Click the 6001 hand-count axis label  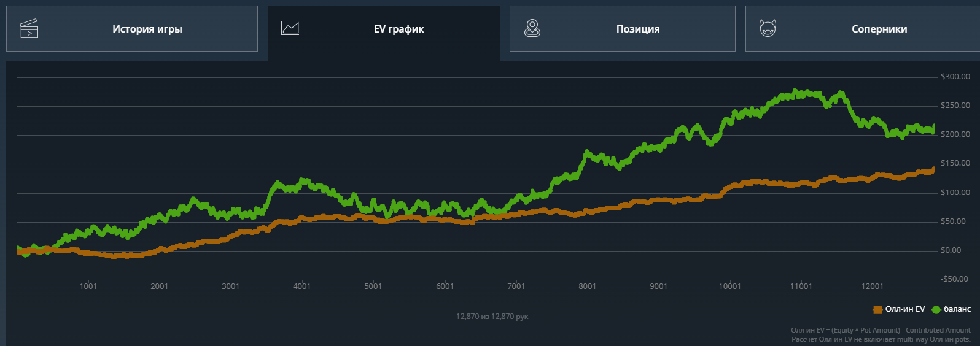445,286
